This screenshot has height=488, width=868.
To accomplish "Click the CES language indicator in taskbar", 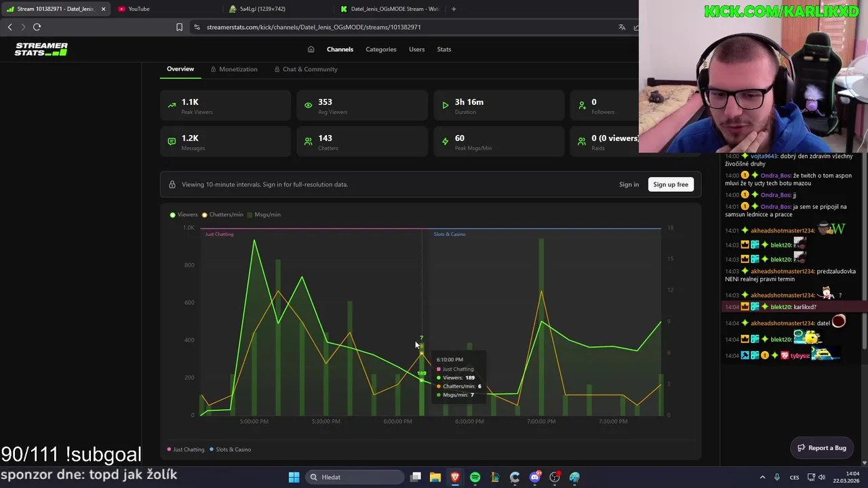I will [x=794, y=477].
